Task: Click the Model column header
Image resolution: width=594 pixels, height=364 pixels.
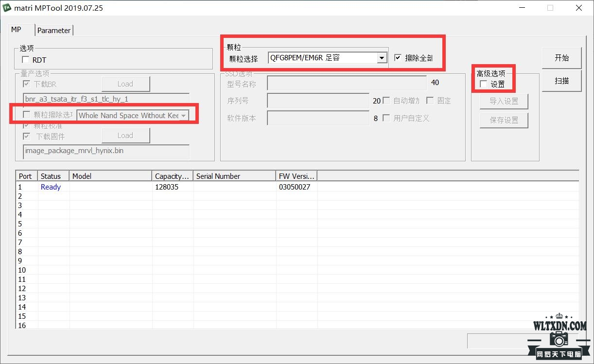Action: tap(111, 176)
